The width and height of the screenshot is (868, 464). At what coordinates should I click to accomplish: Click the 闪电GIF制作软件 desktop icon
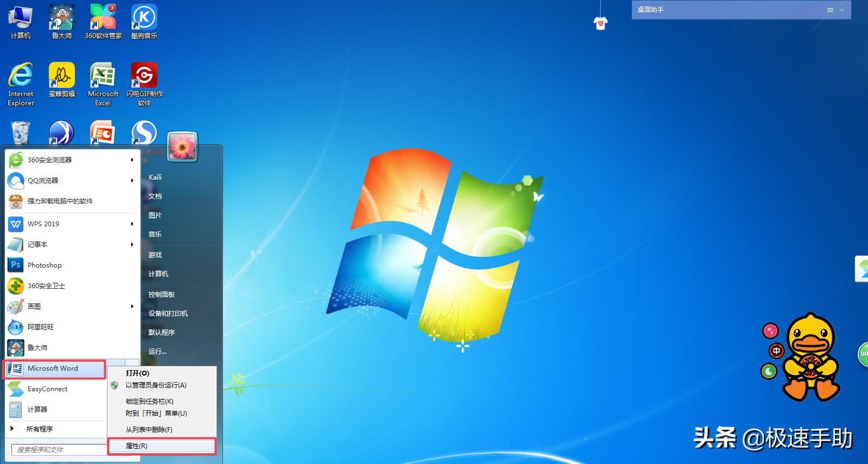(x=144, y=84)
